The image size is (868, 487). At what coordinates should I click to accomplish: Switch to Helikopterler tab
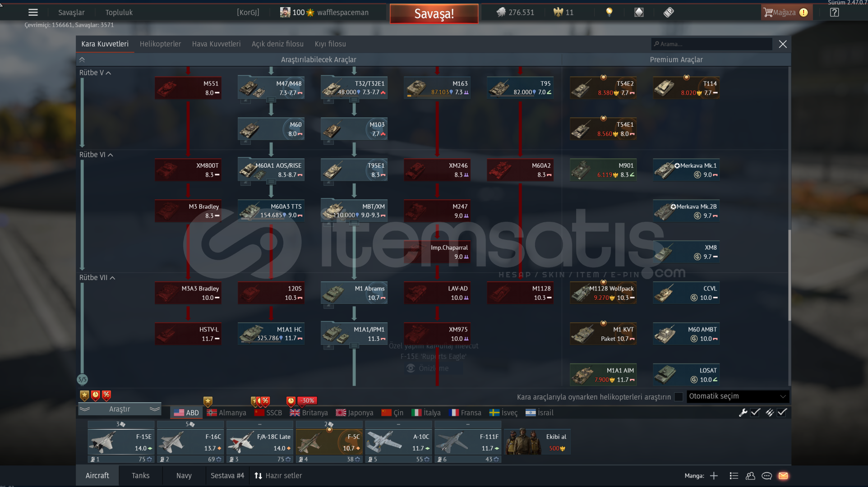coord(160,44)
